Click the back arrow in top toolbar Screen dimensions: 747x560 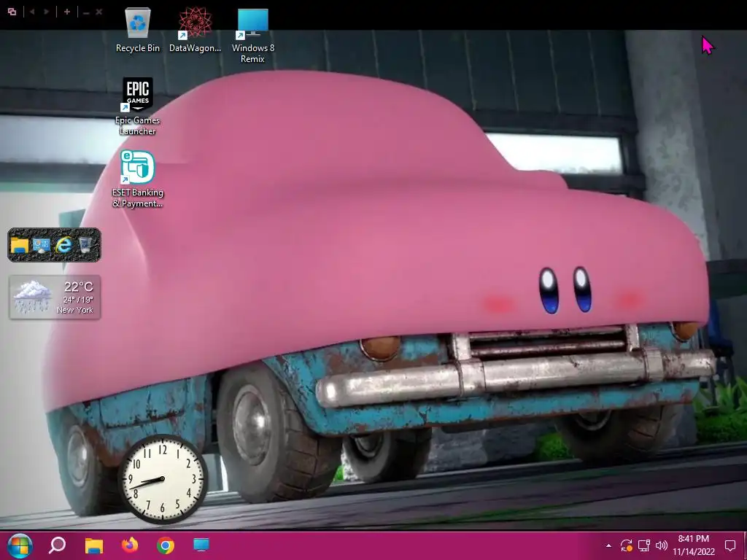tap(32, 12)
